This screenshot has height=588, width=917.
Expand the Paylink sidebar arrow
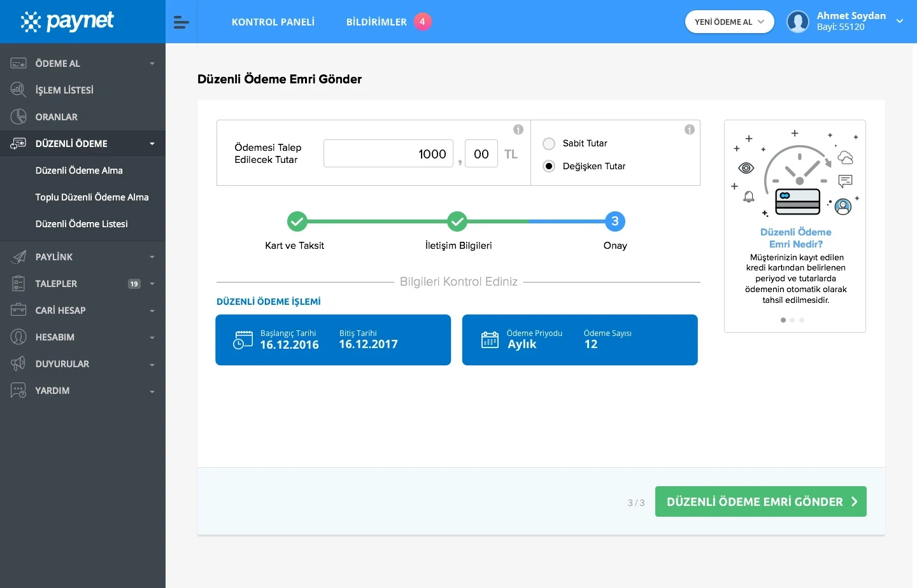pos(152,257)
